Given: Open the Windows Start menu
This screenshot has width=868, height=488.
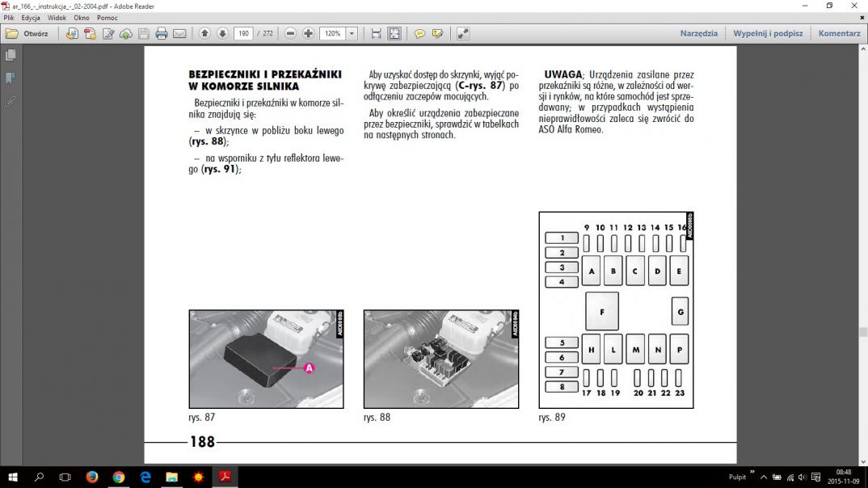Looking at the screenshot, I should (x=12, y=477).
